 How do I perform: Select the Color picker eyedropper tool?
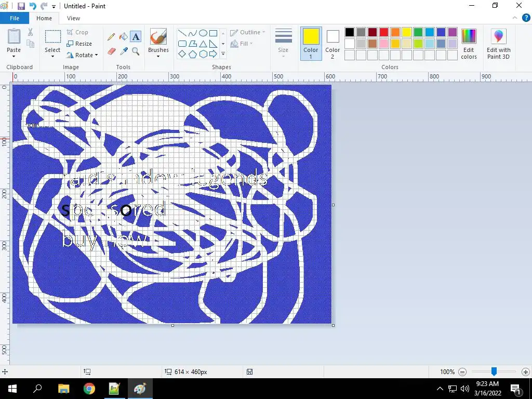124,51
